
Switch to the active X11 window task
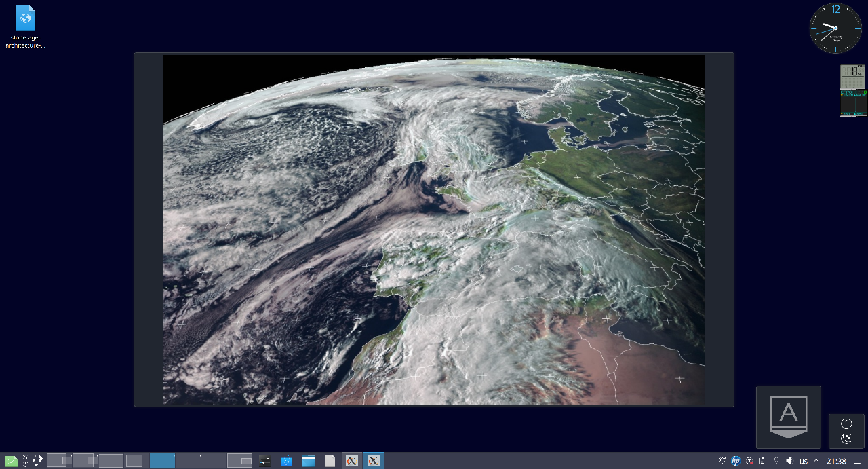[x=373, y=461]
